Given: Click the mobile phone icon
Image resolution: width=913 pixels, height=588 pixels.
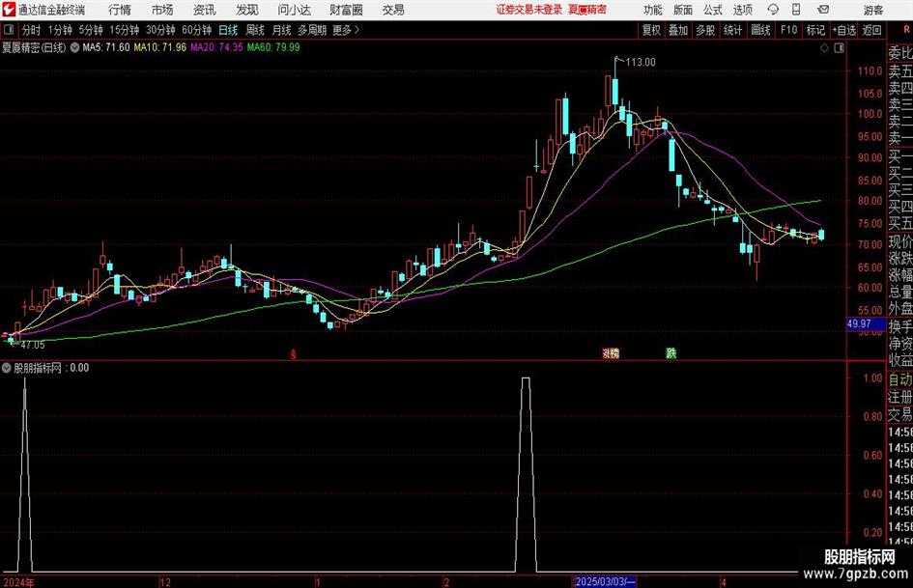Looking at the screenshot, I should 796,10.
